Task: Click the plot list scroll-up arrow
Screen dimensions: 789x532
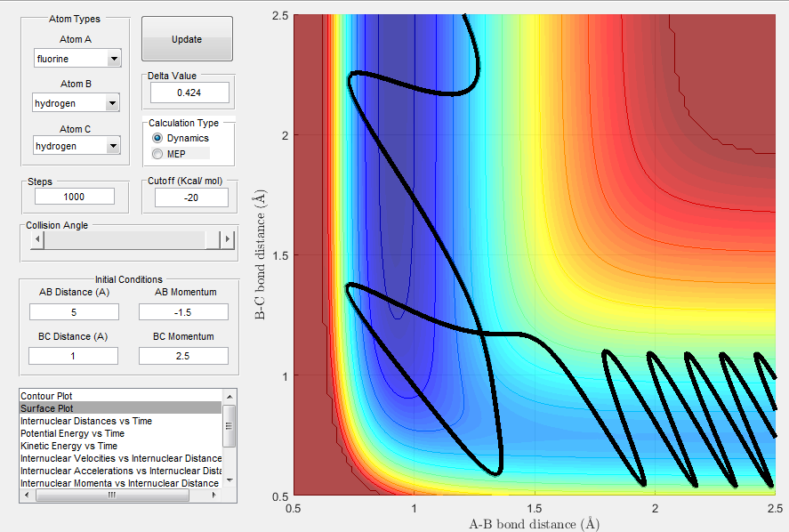Action: click(x=229, y=396)
